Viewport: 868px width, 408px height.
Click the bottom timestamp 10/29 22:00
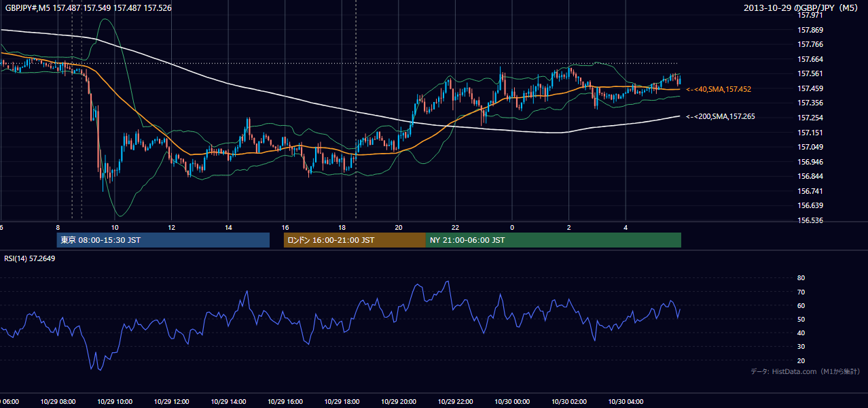[x=455, y=402]
